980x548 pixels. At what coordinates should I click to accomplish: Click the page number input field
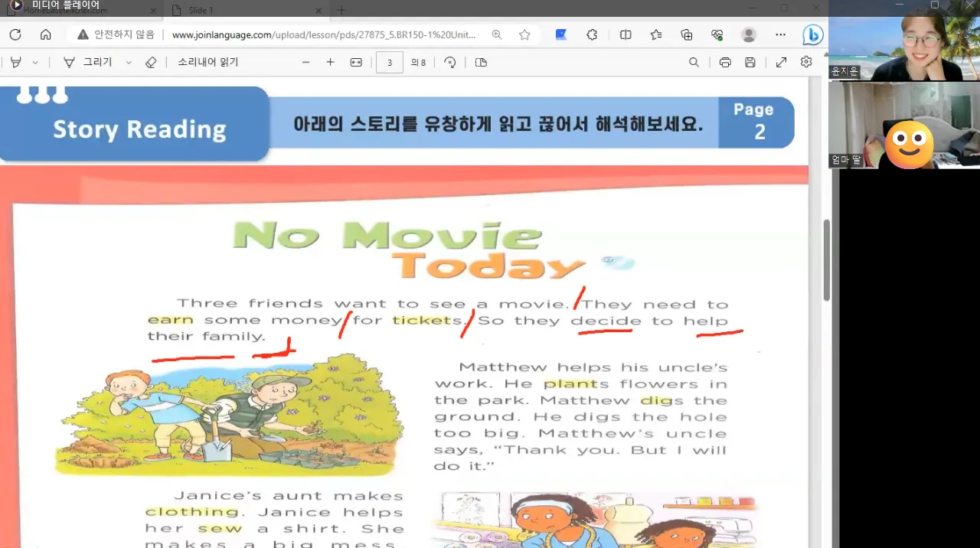[x=390, y=63]
